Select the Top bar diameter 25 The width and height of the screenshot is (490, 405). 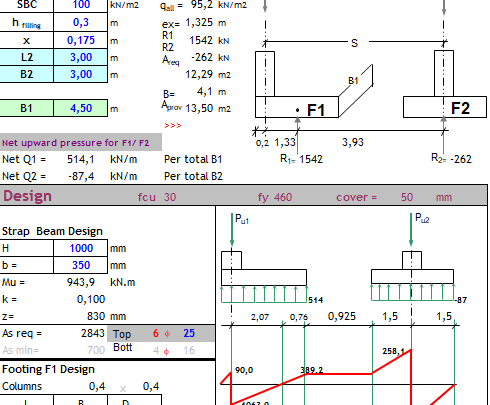click(x=189, y=333)
